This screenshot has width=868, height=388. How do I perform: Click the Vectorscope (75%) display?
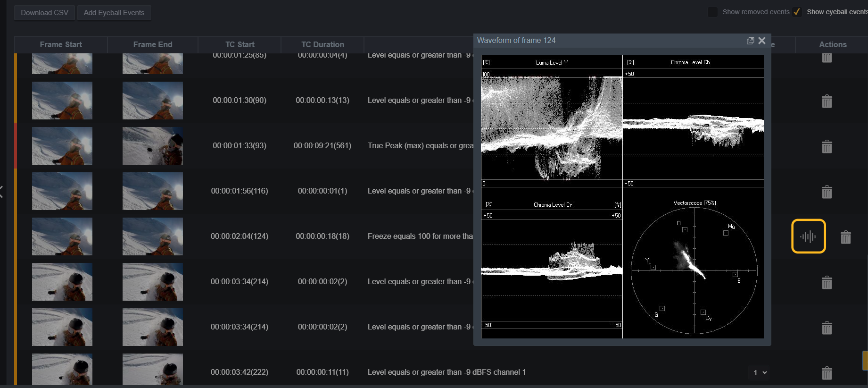(694, 270)
